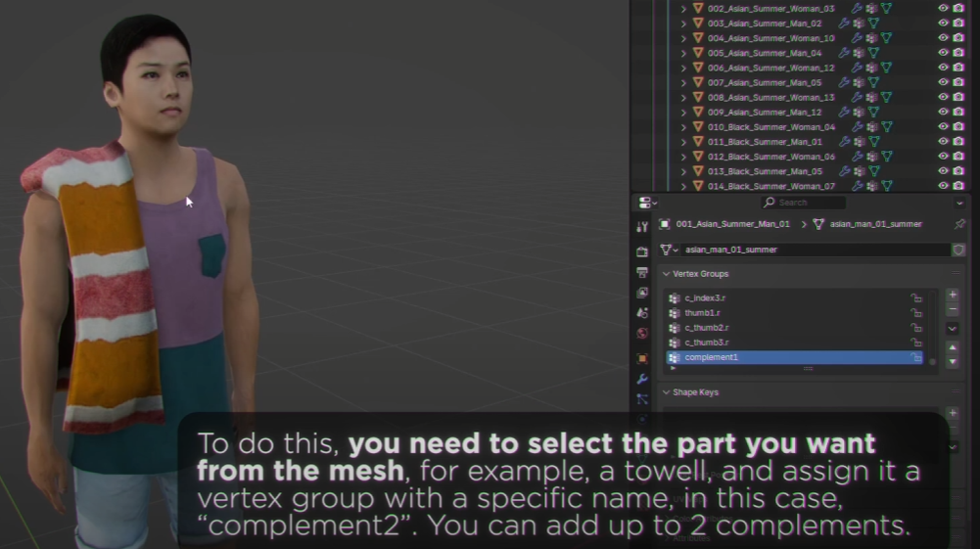This screenshot has height=549, width=980.
Task: Remove vertex group with minus button
Action: click(x=953, y=309)
